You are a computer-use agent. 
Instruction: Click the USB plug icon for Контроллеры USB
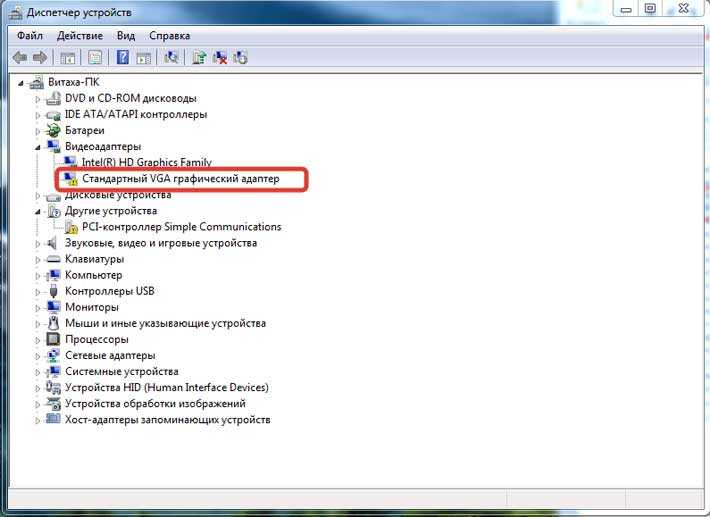53,291
